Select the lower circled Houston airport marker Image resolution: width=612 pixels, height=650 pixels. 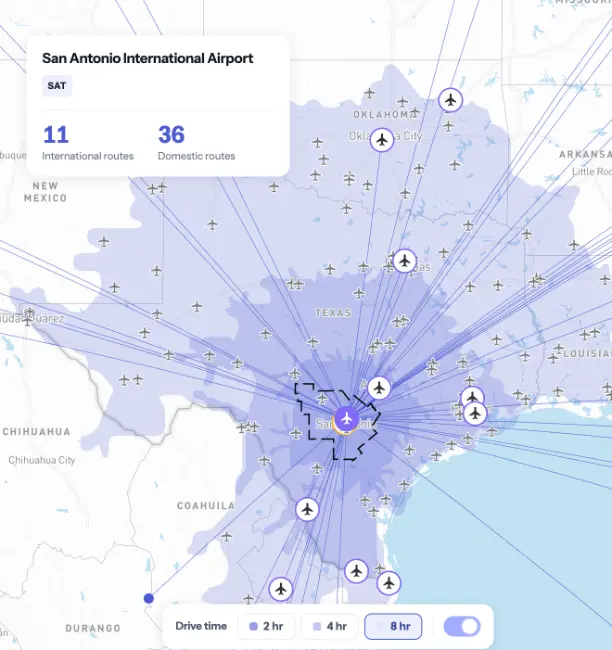coord(475,413)
